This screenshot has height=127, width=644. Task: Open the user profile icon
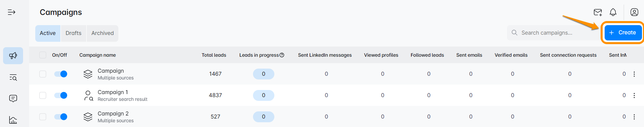634,12
